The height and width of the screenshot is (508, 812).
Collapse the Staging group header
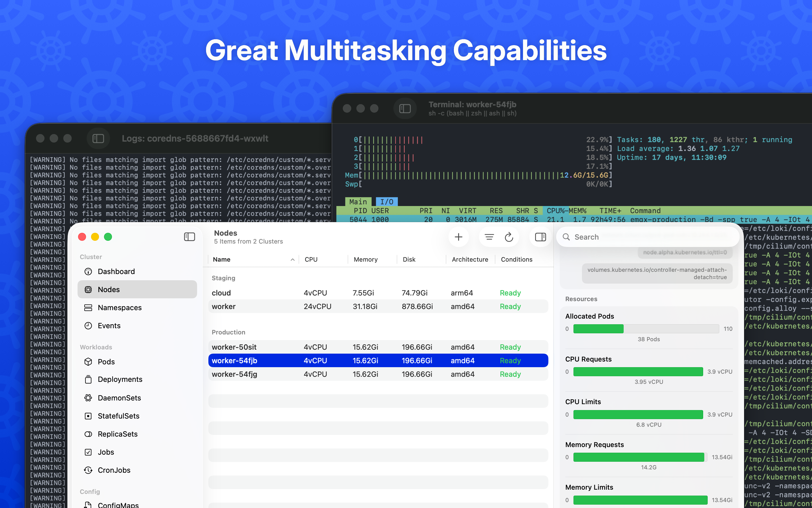click(224, 278)
